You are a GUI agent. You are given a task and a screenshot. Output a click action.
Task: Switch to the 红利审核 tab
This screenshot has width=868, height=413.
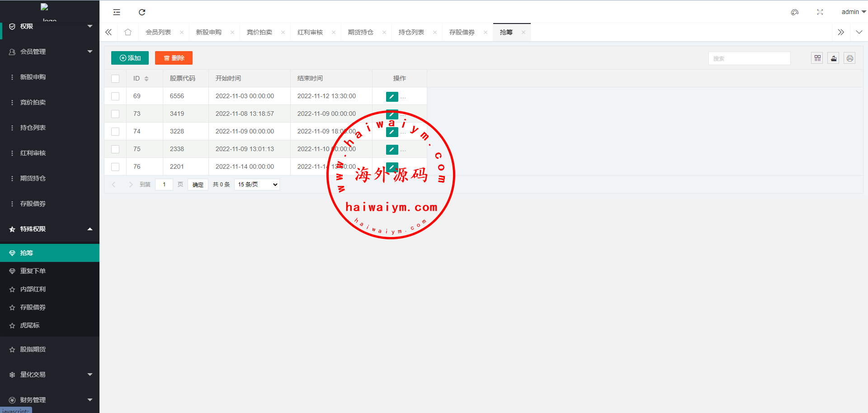click(x=310, y=32)
